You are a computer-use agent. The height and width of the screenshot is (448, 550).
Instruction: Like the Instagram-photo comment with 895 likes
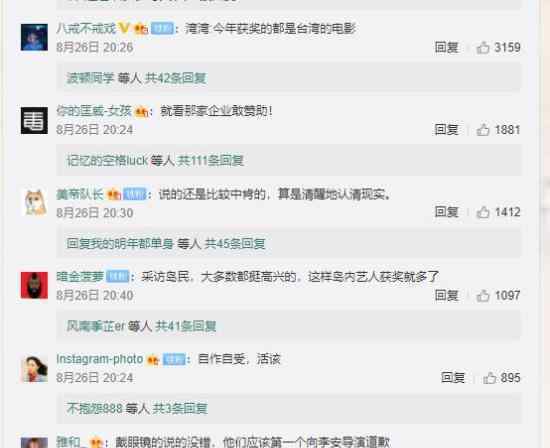[x=489, y=378]
